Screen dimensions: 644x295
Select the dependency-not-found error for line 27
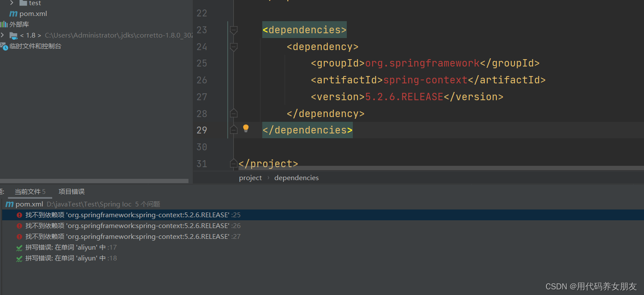click(323, 236)
